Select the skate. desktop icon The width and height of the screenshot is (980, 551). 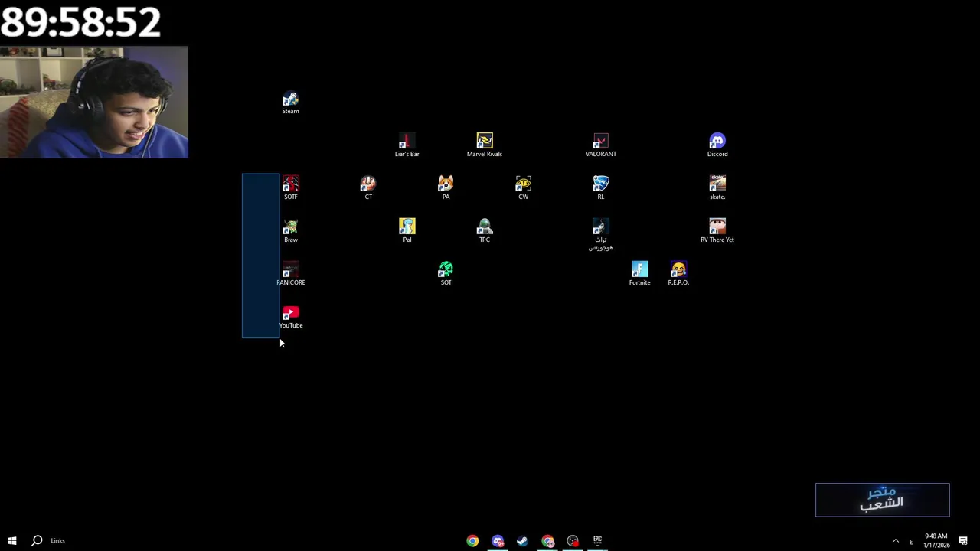coord(717,188)
